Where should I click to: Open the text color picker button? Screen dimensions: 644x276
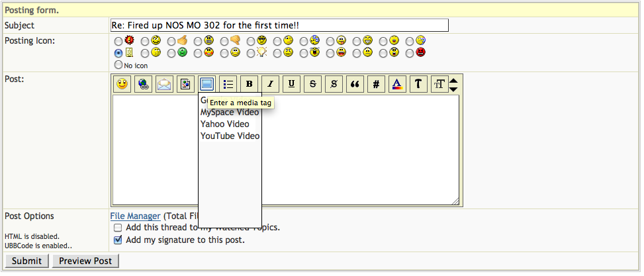(397, 84)
